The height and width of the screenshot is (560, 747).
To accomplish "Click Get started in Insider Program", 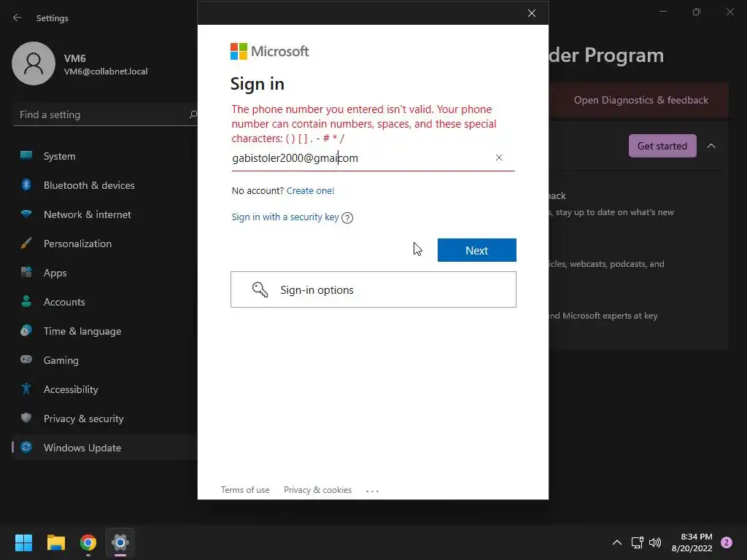I will (662, 146).
